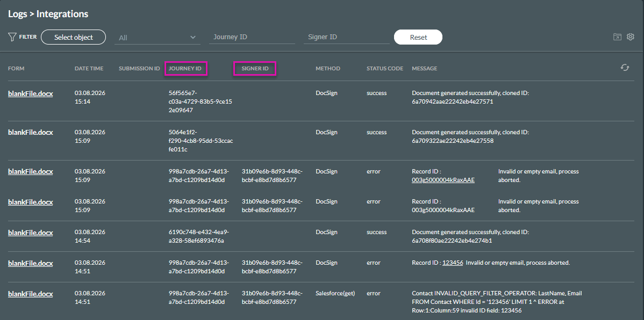This screenshot has height=320, width=644.
Task: Click date 03.08.2026 14:54
Action: pyautogui.click(x=90, y=236)
